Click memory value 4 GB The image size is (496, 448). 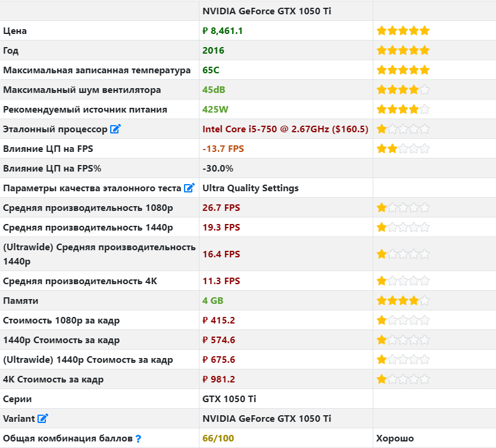pyautogui.click(x=213, y=301)
